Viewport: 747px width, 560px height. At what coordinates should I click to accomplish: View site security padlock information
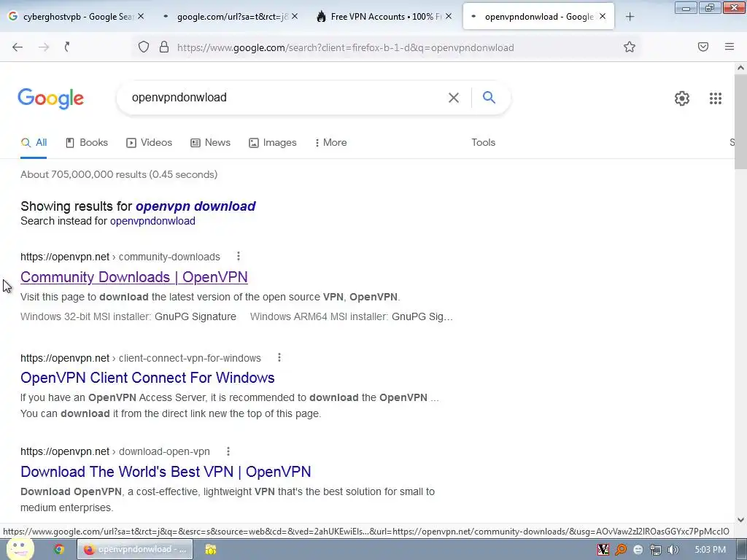pyautogui.click(x=164, y=47)
